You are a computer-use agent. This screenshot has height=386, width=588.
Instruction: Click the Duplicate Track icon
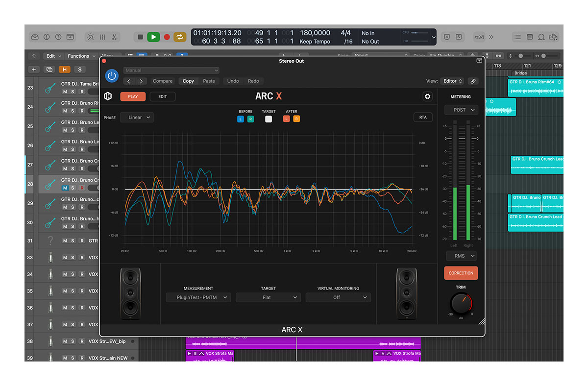(x=49, y=70)
